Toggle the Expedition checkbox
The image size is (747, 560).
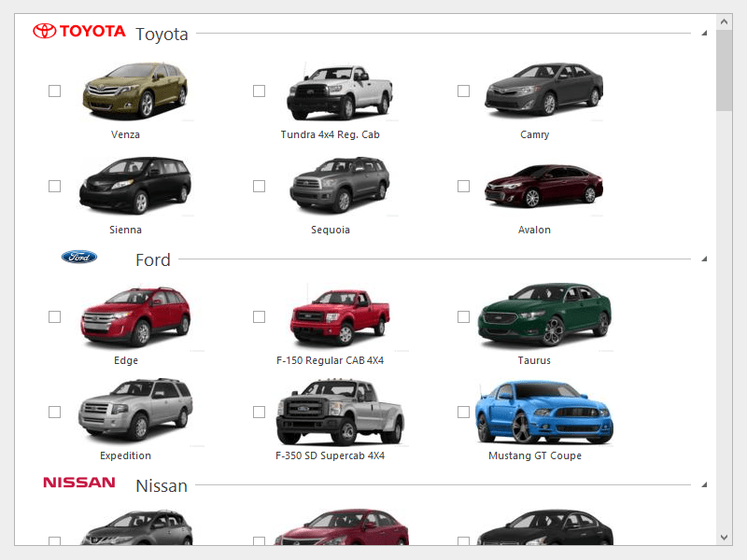click(55, 412)
